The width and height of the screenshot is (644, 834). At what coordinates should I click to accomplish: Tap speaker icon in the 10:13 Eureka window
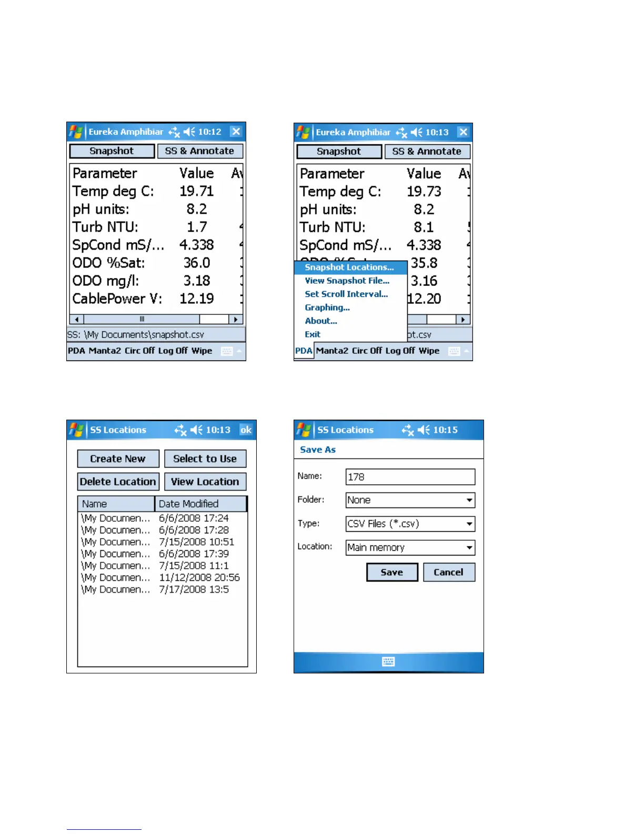pyautogui.click(x=417, y=132)
